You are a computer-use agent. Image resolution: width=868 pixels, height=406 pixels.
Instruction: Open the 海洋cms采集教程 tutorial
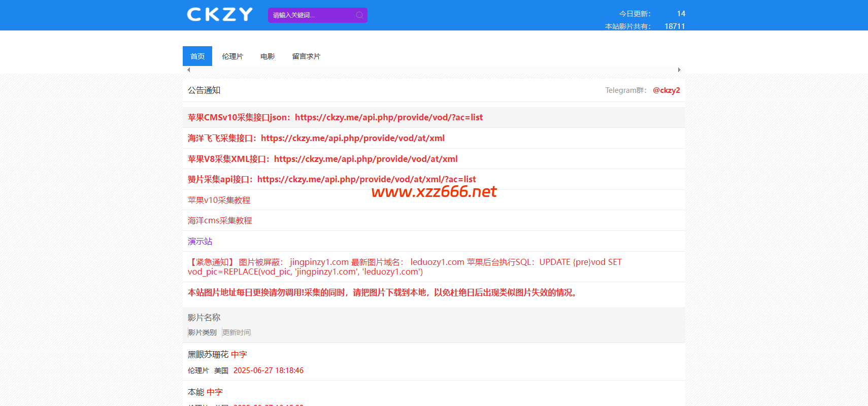pyautogui.click(x=220, y=220)
